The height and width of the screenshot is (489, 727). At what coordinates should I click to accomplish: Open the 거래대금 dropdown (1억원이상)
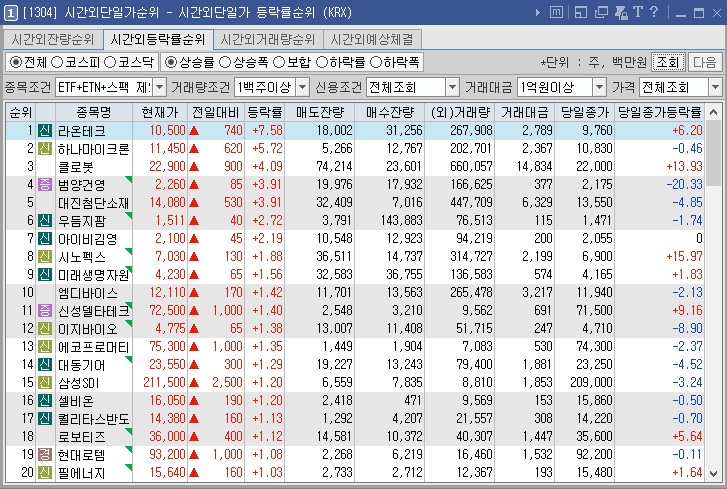[599, 87]
